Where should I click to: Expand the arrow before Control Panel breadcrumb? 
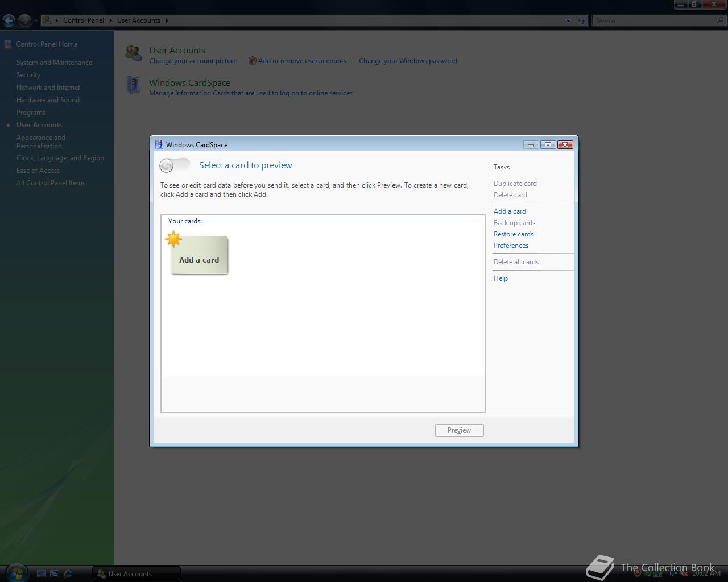57,20
